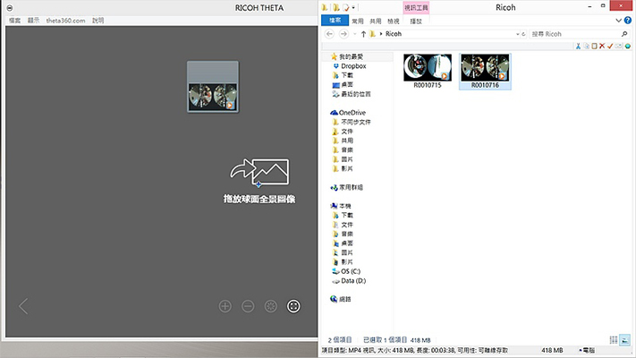Viewport: 644px width, 358px height.
Task: Click the dimmed gear-like icon beside zoom out
Action: click(x=271, y=306)
